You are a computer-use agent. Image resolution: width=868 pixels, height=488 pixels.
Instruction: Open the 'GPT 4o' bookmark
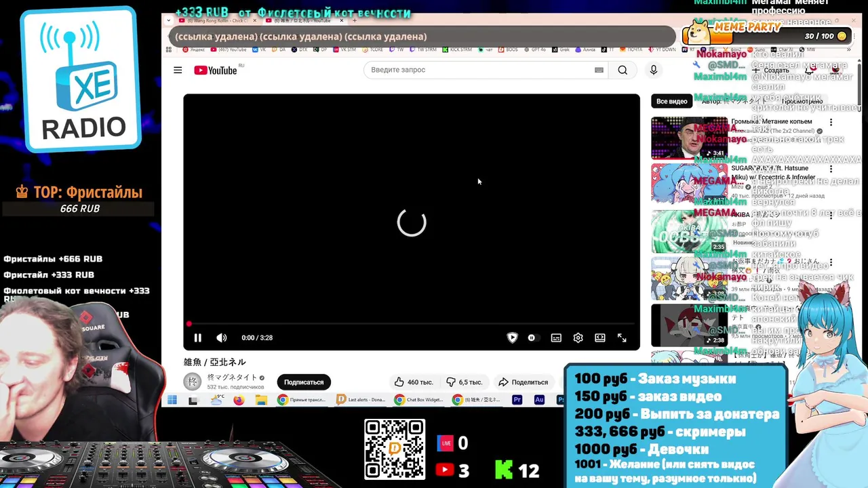[x=535, y=49]
